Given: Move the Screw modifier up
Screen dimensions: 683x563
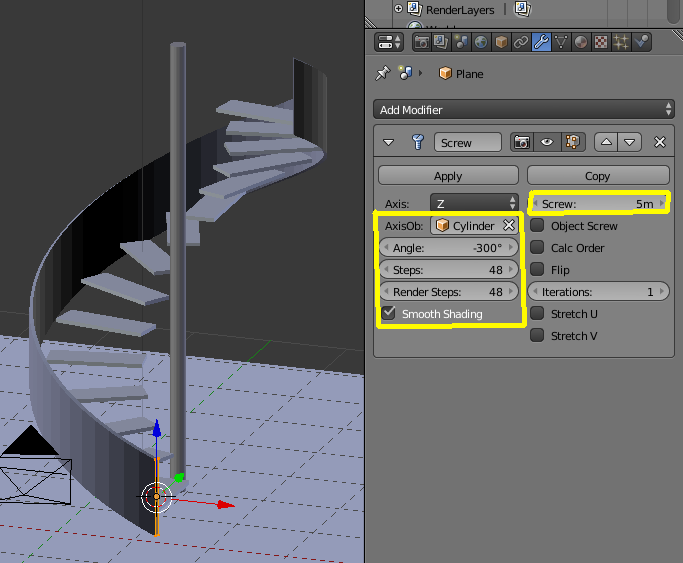Looking at the screenshot, I should pyautogui.click(x=606, y=142).
